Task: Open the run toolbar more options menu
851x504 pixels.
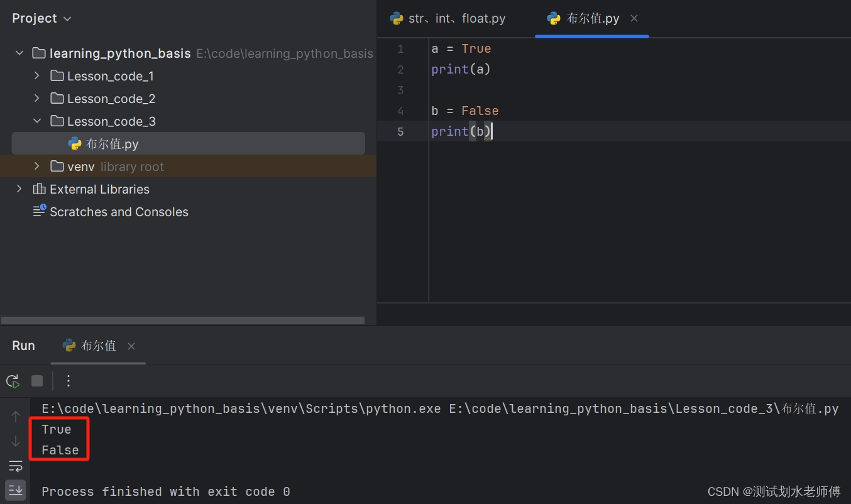Action: tap(69, 381)
